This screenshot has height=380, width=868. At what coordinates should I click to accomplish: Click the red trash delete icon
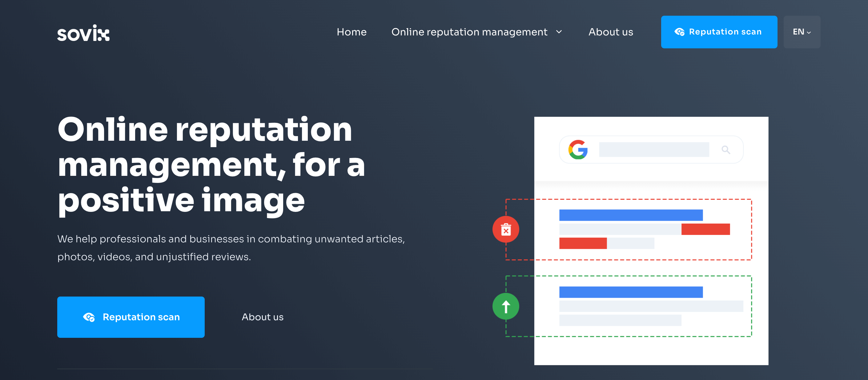505,230
